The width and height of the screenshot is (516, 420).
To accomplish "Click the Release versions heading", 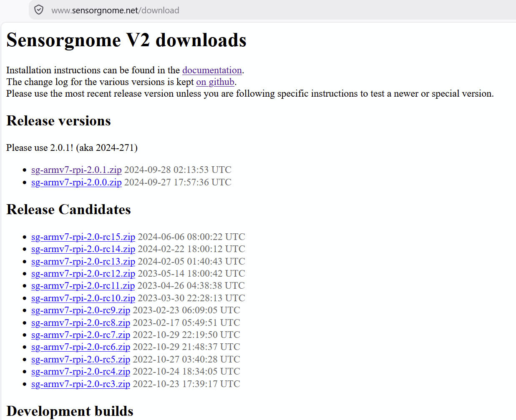I will click(x=59, y=121).
